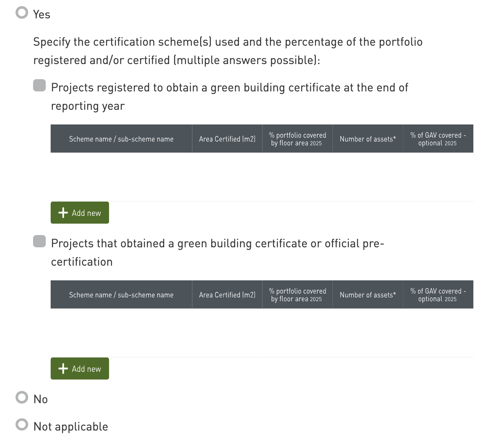The width and height of the screenshot is (504, 444).
Task: Click '% portfolio covered by floor area' header, registered projects table
Action: coord(297,139)
